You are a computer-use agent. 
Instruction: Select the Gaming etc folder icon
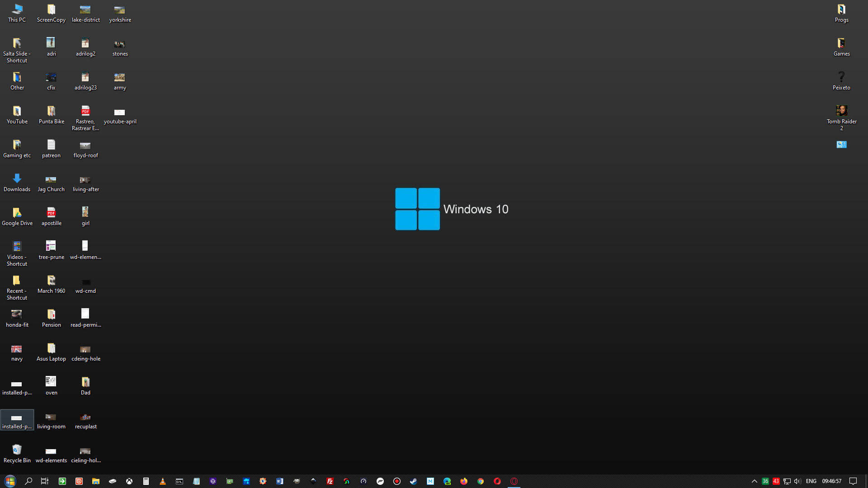pos(17,149)
